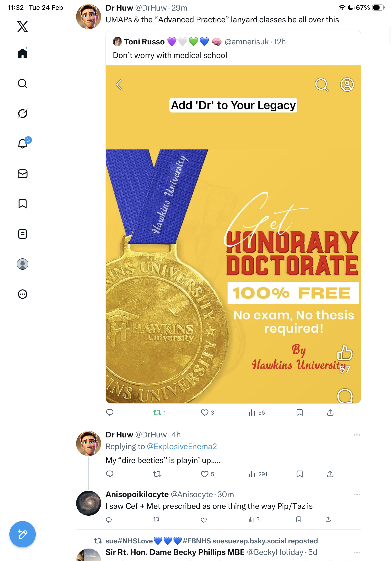Open options menu for Anisopoikilocyte's post
This screenshot has width=392, height=561.
(357, 495)
